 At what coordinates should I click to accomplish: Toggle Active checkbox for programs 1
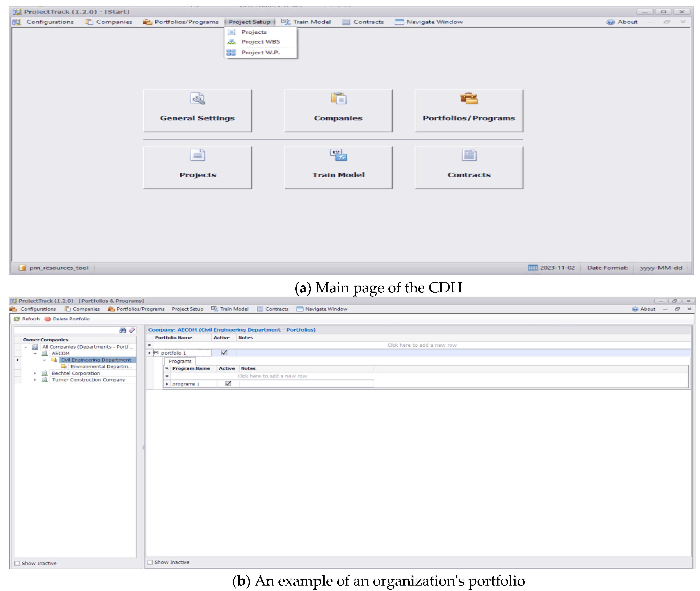pyautogui.click(x=228, y=384)
